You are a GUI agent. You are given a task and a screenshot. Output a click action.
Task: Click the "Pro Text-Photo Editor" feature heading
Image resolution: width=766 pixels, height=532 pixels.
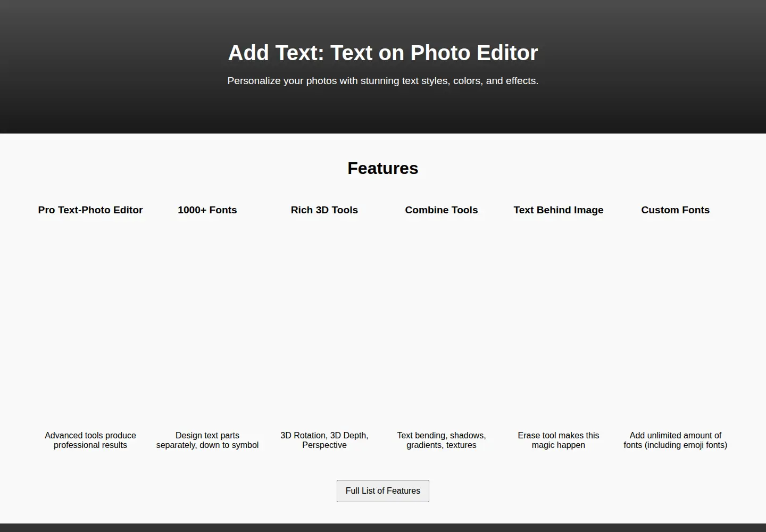click(90, 210)
